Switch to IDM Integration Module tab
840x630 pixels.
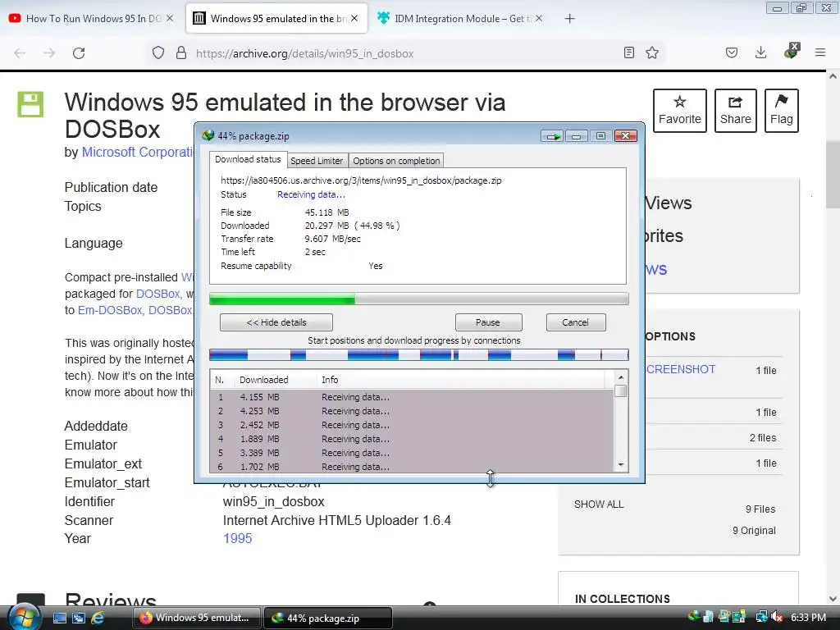461,18
